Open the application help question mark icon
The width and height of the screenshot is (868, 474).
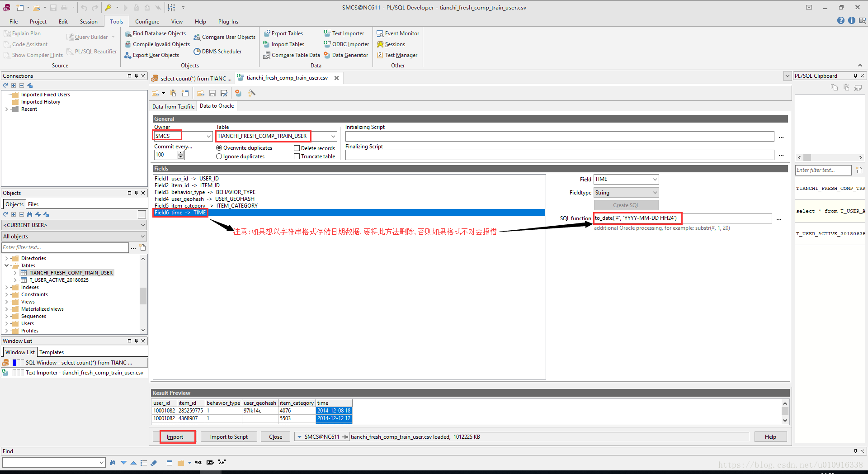point(840,21)
